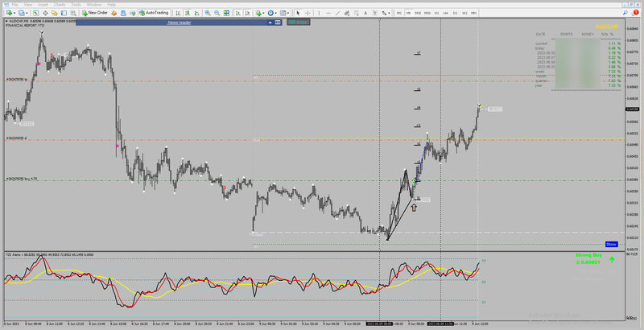Click the AUDCHF yellow report label

(x=607, y=27)
